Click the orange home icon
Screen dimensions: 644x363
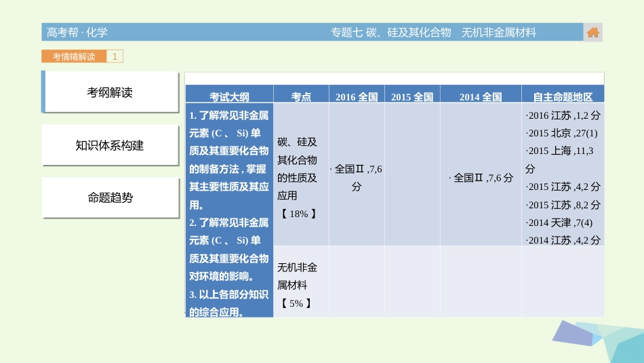click(x=592, y=33)
